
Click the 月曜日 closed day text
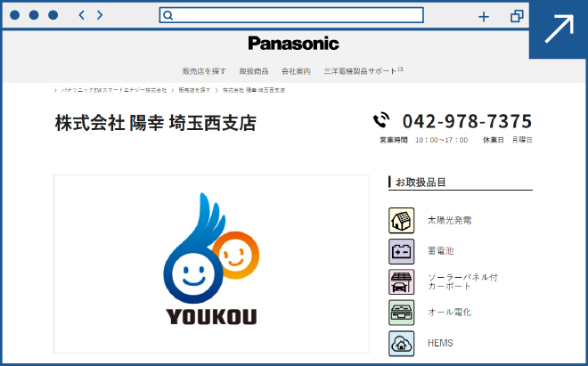click(522, 140)
